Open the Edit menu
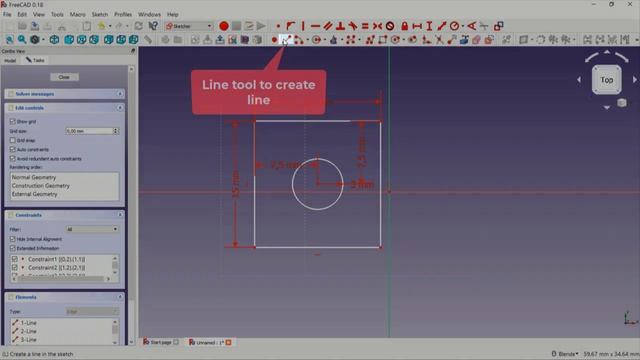The height and width of the screenshot is (360, 640). coord(22,14)
